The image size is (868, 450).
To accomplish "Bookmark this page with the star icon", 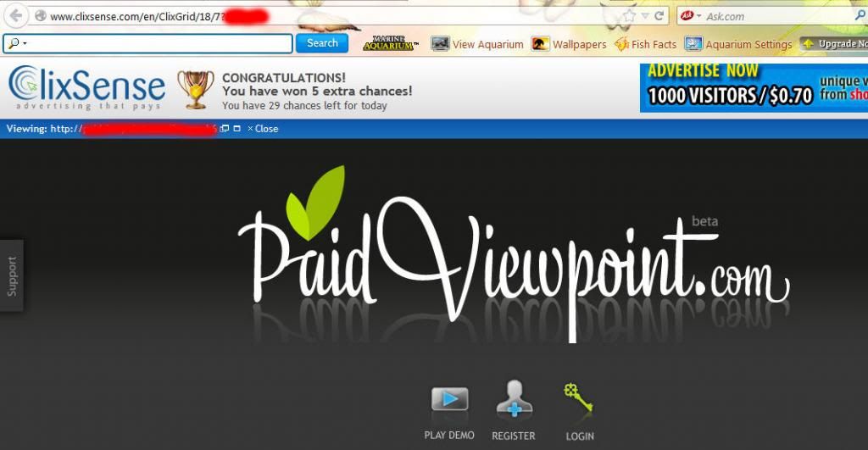I will (630, 15).
